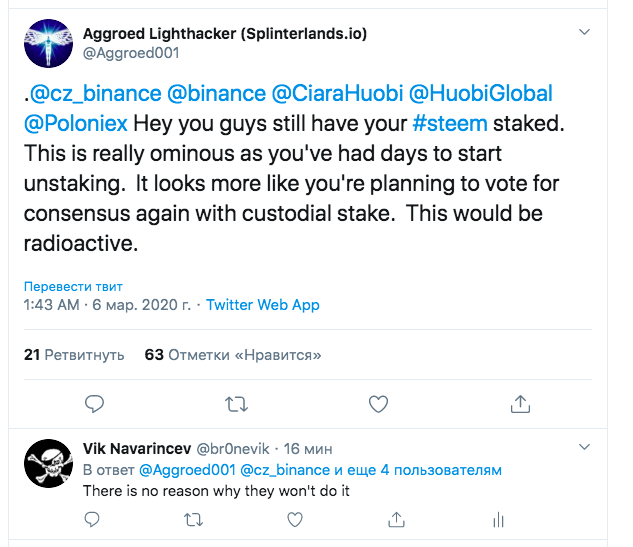Screen dimensions: 633x547
Task: View the 21 retweets list
Action: pyautogui.click(x=74, y=355)
